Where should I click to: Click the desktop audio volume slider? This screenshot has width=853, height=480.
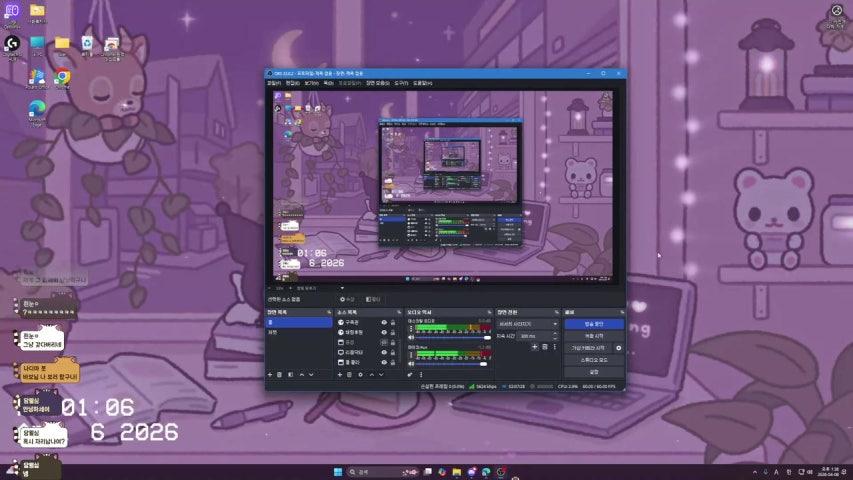[x=448, y=337]
